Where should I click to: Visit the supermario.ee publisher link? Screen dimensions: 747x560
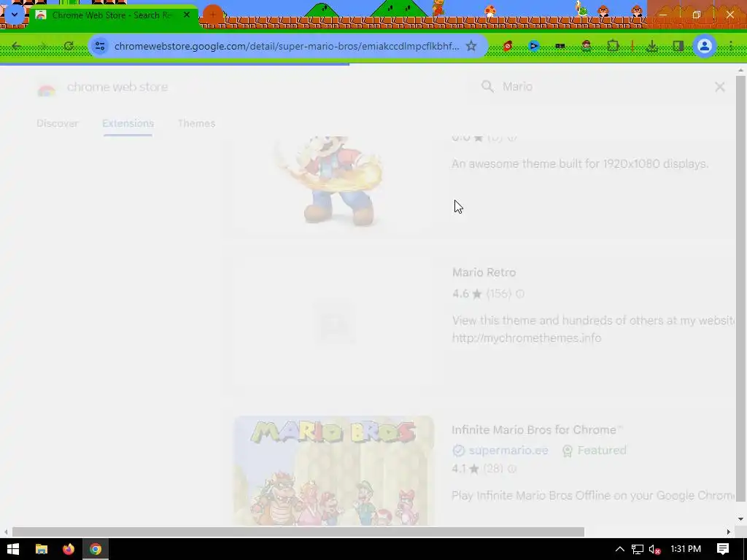[x=508, y=451]
